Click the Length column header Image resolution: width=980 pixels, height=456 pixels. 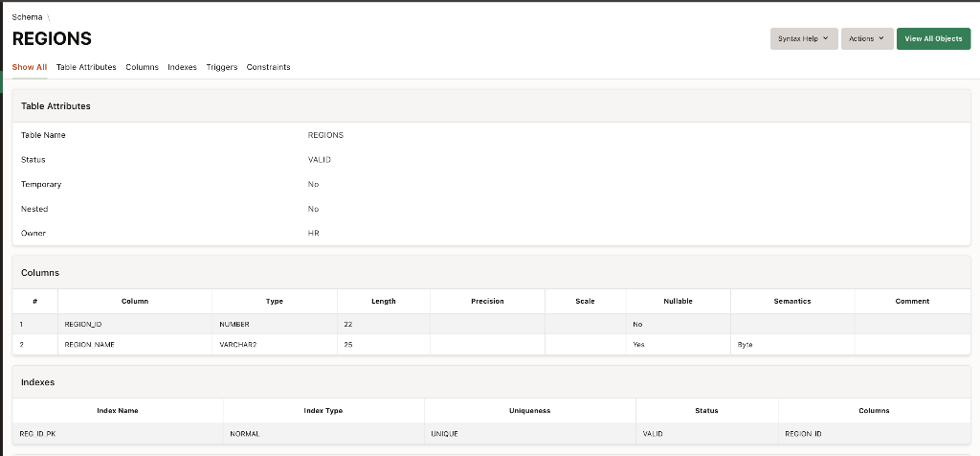pyautogui.click(x=384, y=302)
